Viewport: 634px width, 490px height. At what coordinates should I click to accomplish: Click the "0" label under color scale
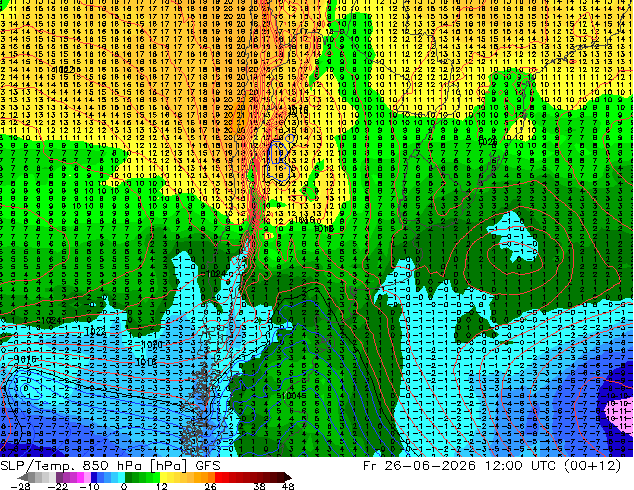(x=124, y=486)
